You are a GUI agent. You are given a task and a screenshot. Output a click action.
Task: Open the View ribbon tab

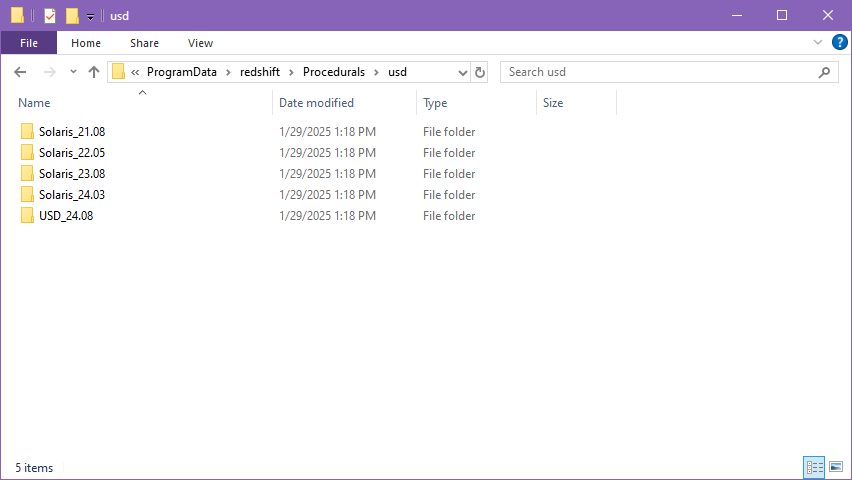pos(200,43)
